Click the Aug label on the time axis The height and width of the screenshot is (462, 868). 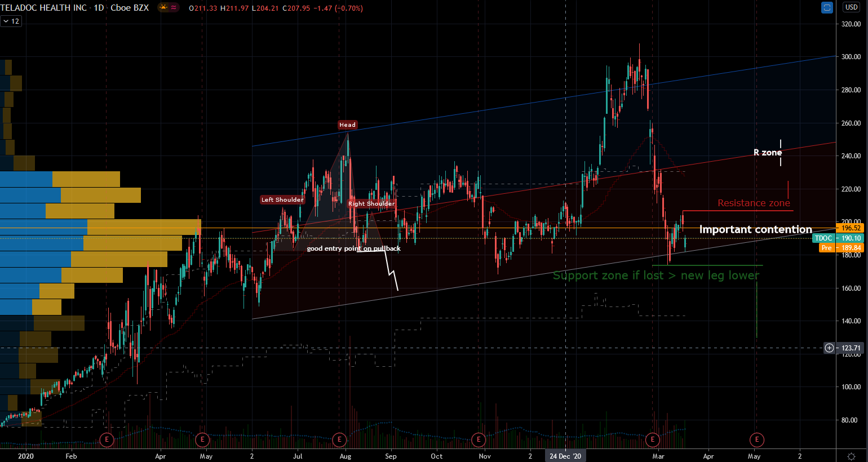[x=346, y=456]
